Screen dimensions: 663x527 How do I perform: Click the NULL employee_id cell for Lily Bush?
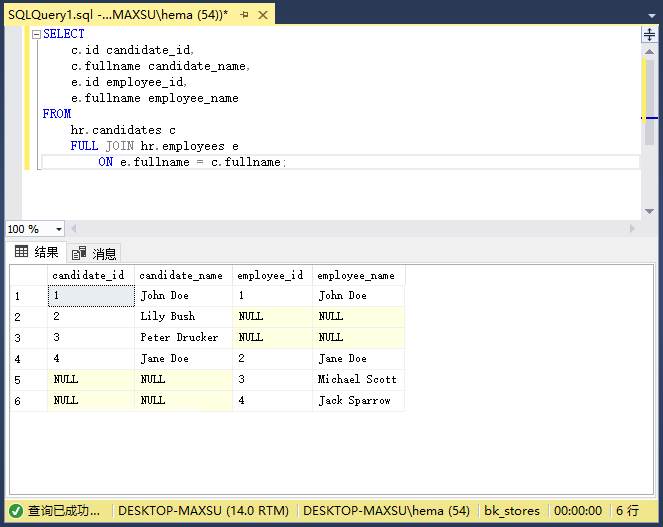272,317
